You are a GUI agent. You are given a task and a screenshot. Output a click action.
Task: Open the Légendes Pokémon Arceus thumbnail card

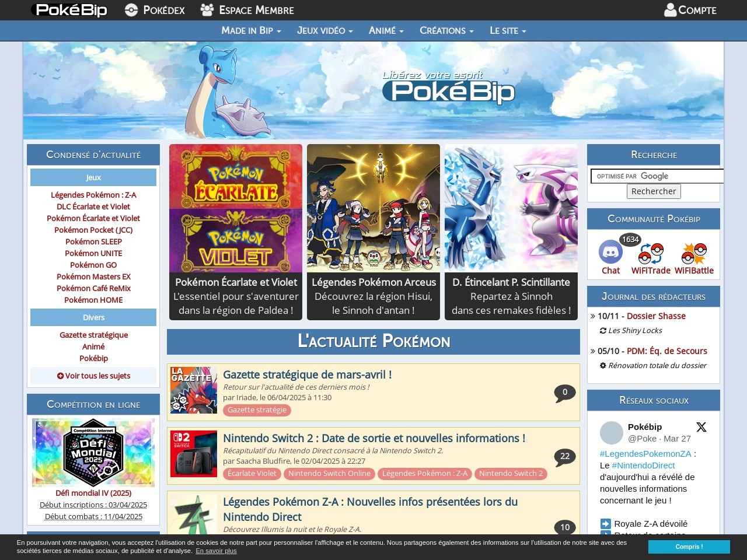[x=373, y=232]
